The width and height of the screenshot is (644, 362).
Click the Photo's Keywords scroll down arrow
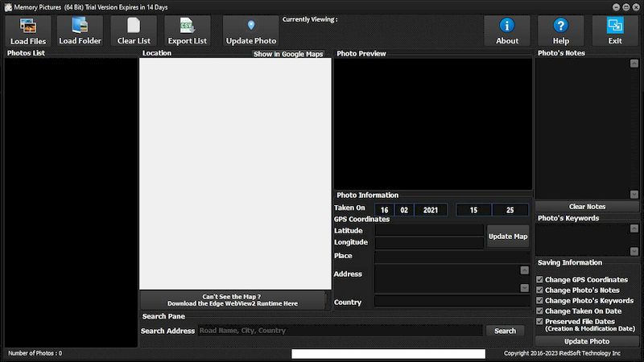[x=634, y=251]
